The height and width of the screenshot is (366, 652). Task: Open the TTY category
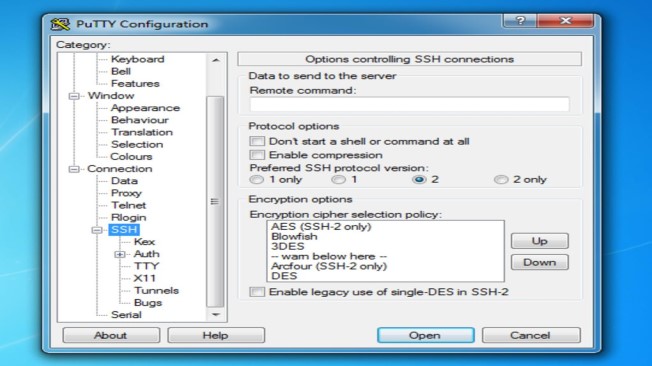(x=146, y=266)
